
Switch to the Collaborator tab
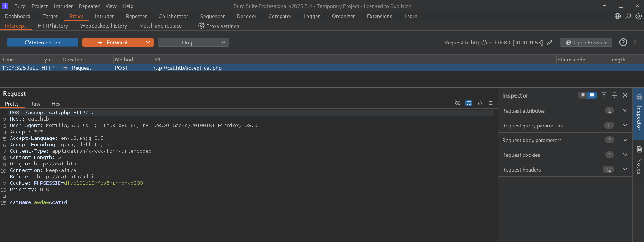tap(173, 16)
